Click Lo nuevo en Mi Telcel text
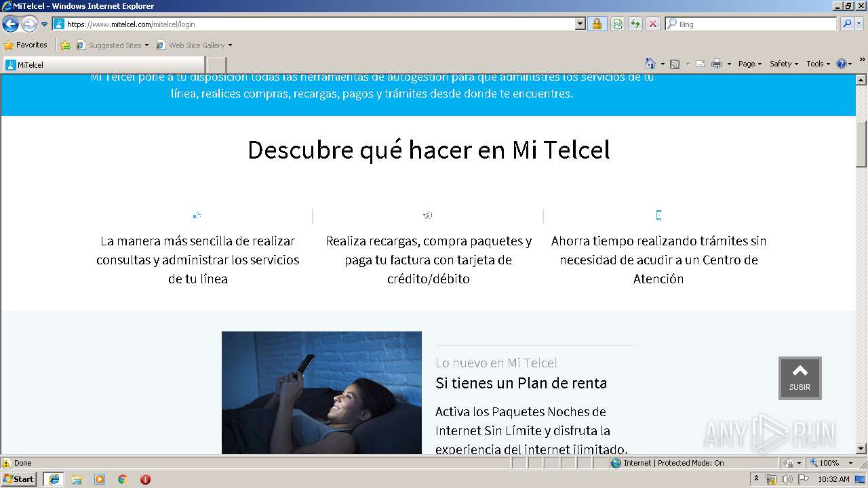 [x=496, y=363]
